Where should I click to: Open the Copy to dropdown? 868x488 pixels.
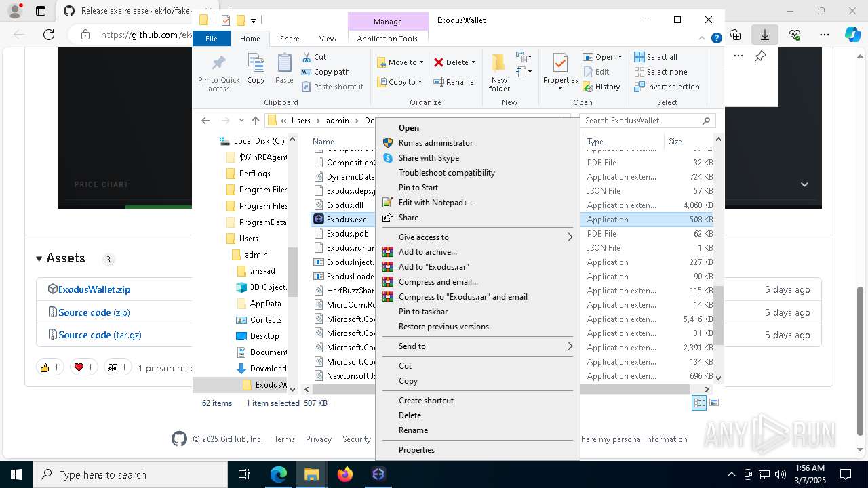399,82
